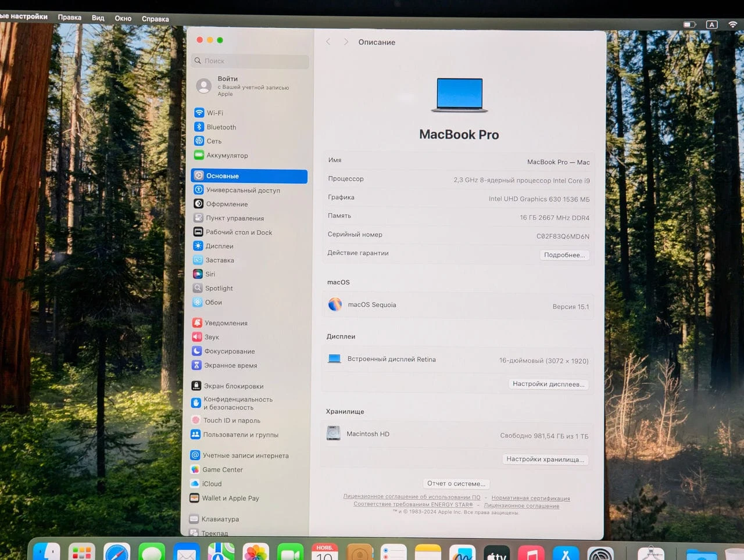Open Нормативная сертификация link

(x=531, y=498)
